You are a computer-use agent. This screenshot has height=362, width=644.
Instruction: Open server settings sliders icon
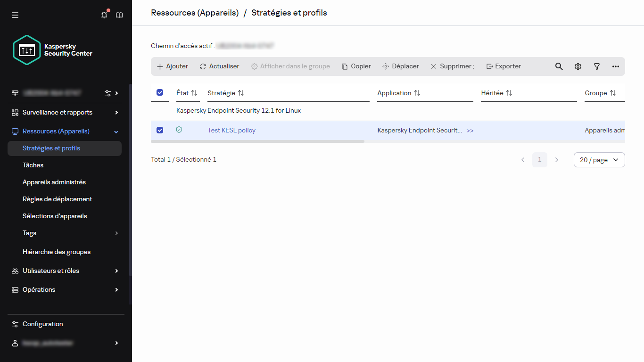108,93
